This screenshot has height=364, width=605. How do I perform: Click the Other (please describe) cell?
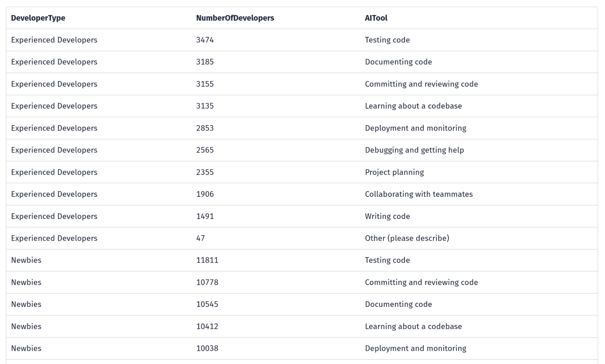coord(407,238)
